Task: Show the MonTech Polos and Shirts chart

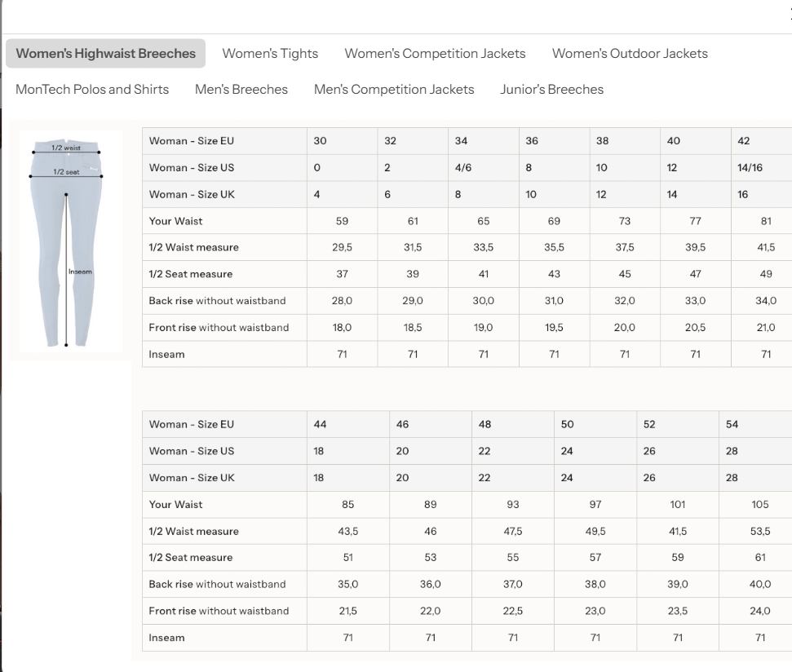Action: click(x=92, y=90)
